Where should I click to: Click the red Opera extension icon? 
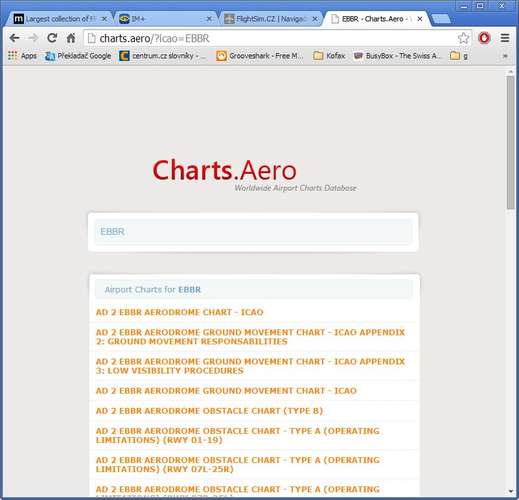(x=484, y=38)
